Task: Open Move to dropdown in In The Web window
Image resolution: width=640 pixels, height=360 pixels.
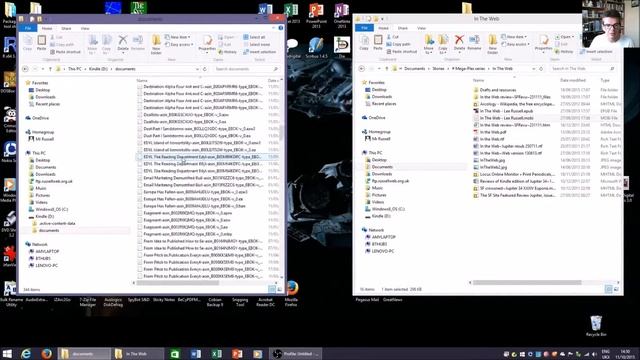Action: pos(429,44)
